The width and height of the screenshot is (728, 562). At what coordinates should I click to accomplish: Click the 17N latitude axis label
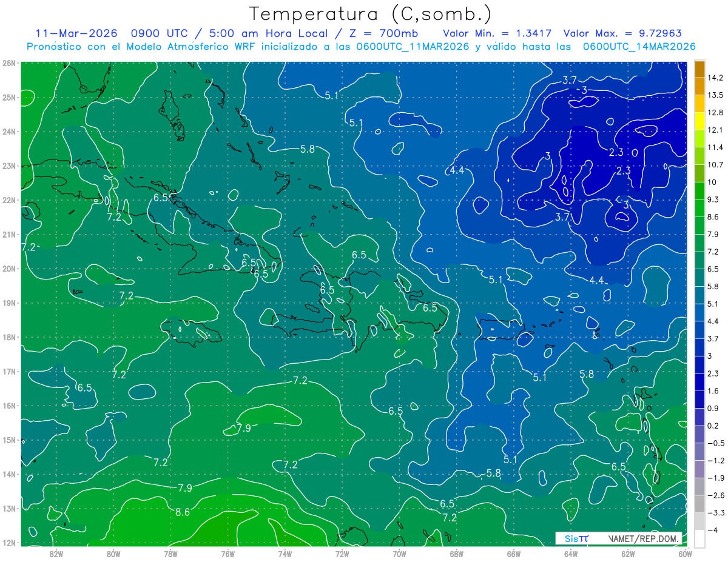[x=8, y=371]
